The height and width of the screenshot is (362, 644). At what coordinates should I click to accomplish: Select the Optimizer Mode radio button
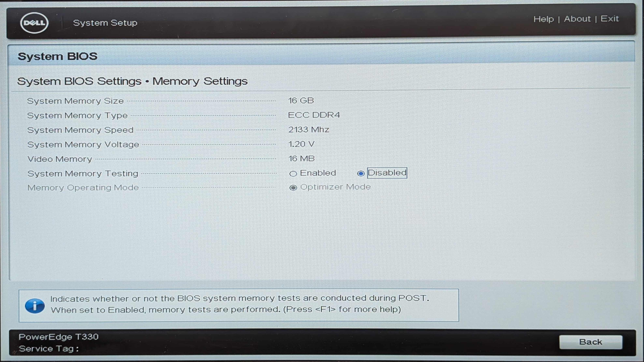[293, 188]
